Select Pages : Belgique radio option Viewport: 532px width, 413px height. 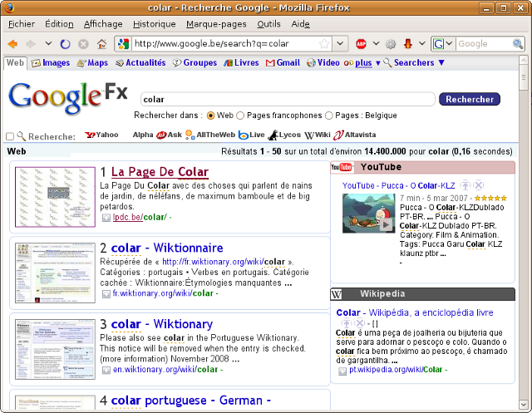pyautogui.click(x=329, y=116)
